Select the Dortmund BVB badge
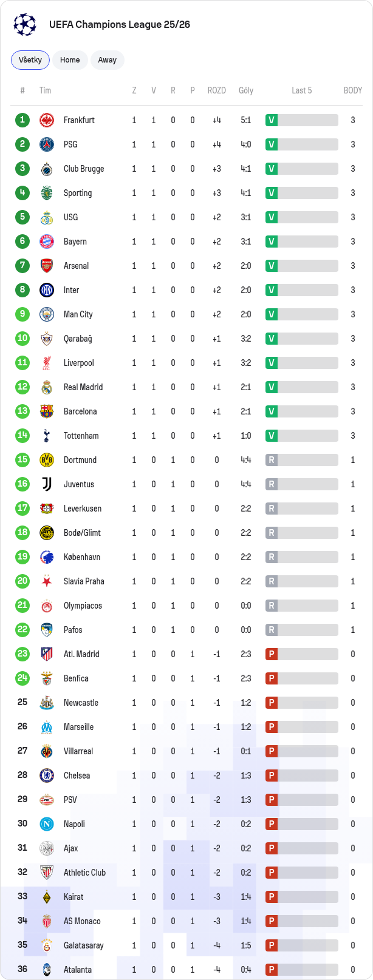The width and height of the screenshot is (373, 980). (x=47, y=460)
